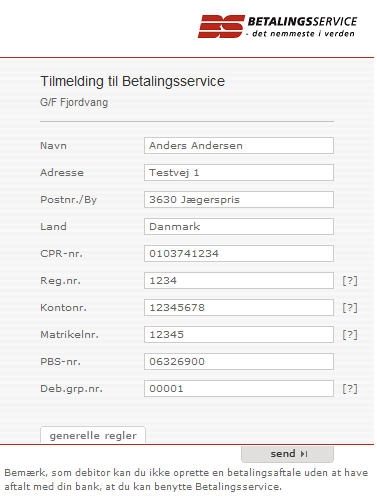Viewport: 377px width, 502px height.
Task: Open help icon beside Deb.grp.nr. field
Action: click(350, 389)
